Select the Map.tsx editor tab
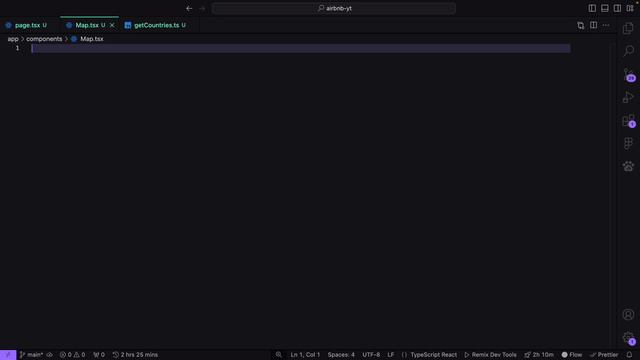Viewport: 640px width, 360px height. click(87, 25)
